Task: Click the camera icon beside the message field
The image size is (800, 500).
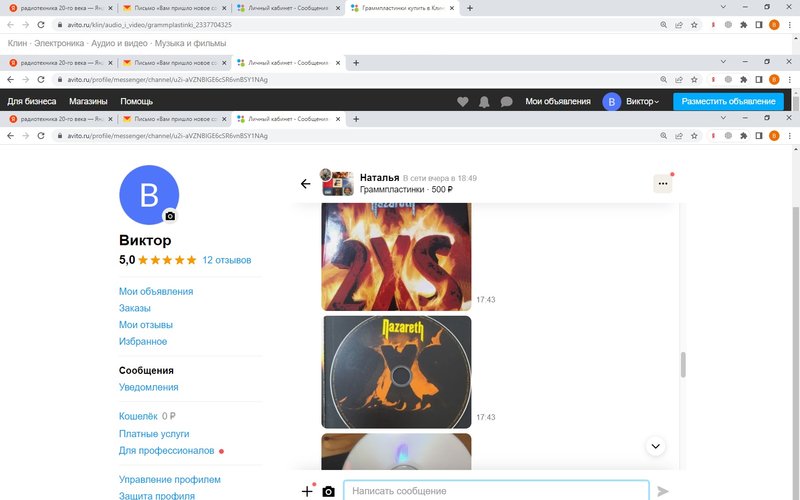Action: pos(329,491)
